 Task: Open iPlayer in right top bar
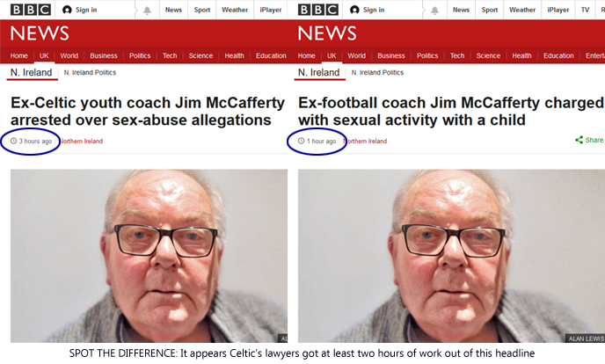point(558,10)
